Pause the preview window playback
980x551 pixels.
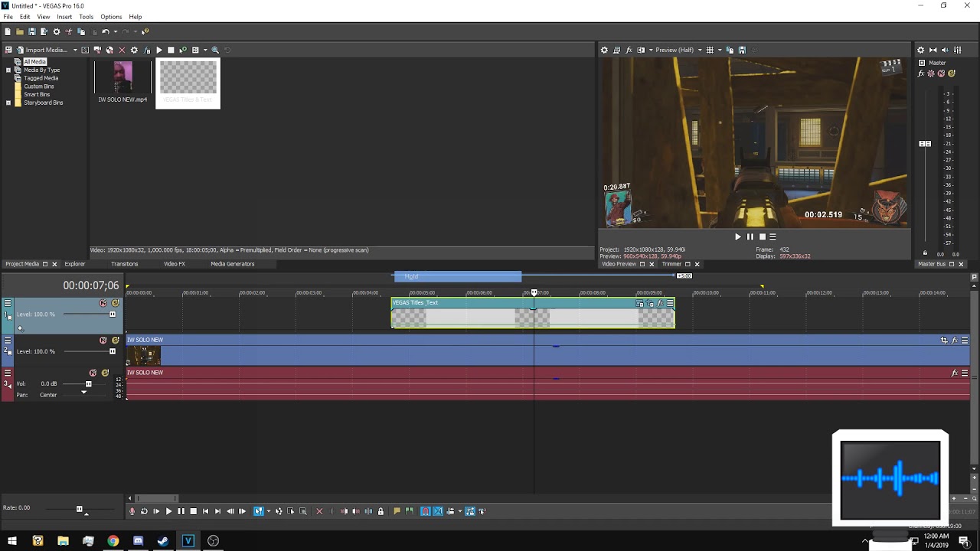pyautogui.click(x=750, y=236)
